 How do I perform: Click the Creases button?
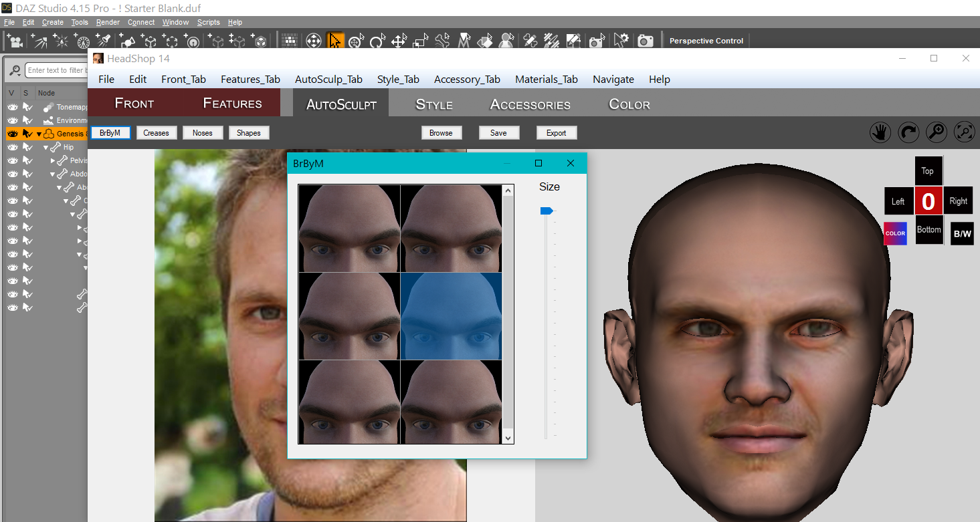pyautogui.click(x=156, y=133)
